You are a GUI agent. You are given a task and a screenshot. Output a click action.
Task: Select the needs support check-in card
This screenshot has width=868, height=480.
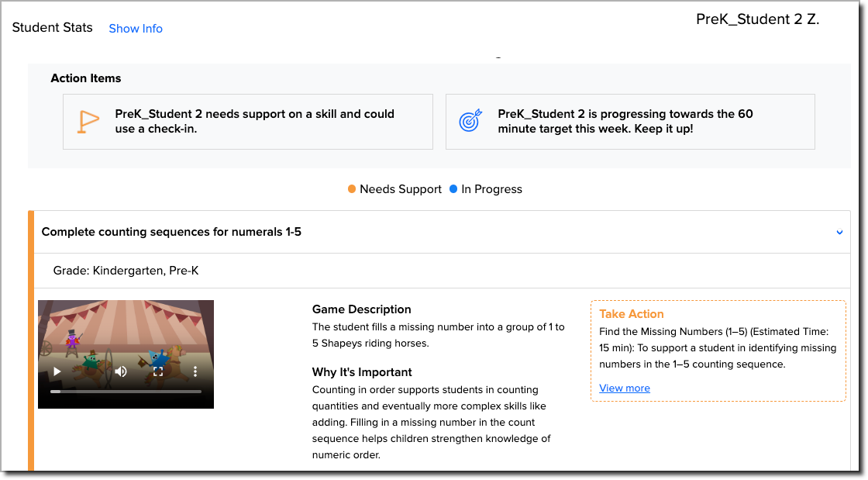pos(247,121)
